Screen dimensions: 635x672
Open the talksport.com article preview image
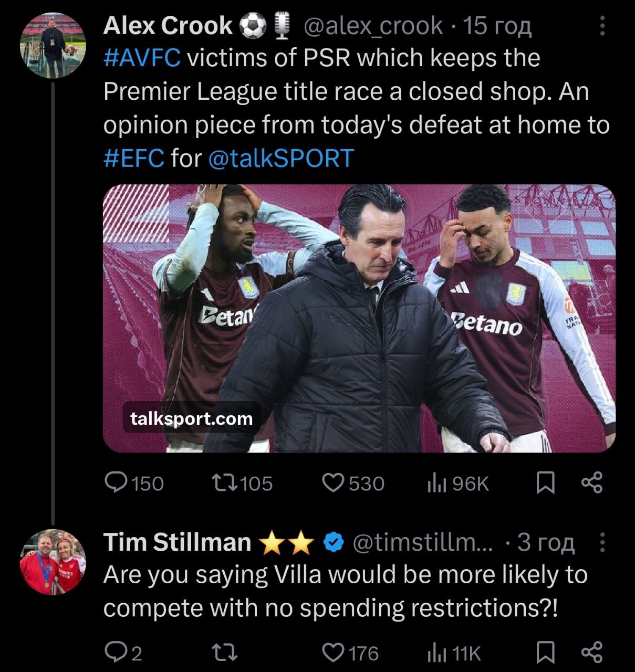pos(359,318)
